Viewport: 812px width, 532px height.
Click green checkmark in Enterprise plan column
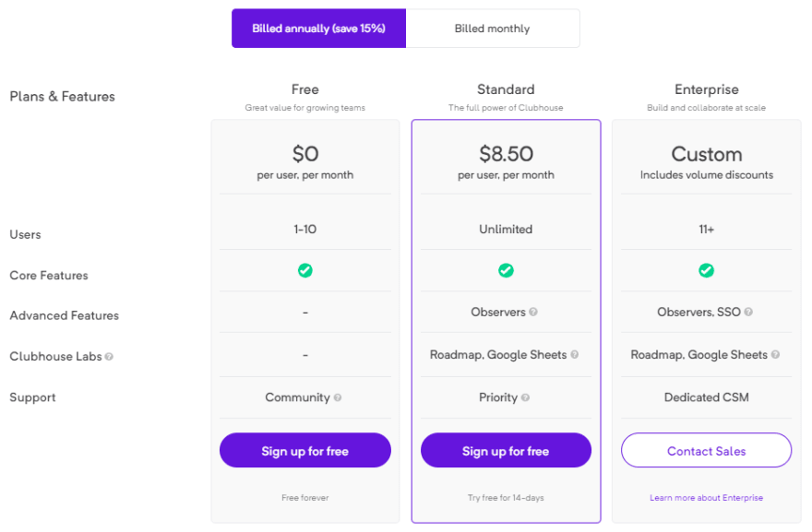coord(707,270)
